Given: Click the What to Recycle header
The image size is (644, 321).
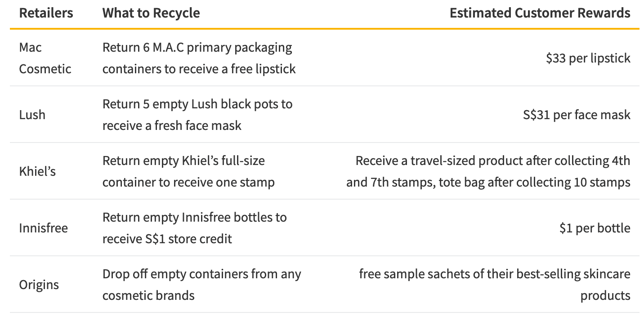Looking at the screenshot, I should (151, 13).
